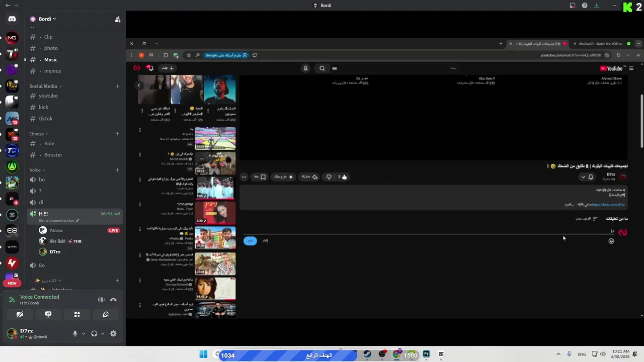
Task: Mute the microphone in user panel
Action: pos(75,333)
